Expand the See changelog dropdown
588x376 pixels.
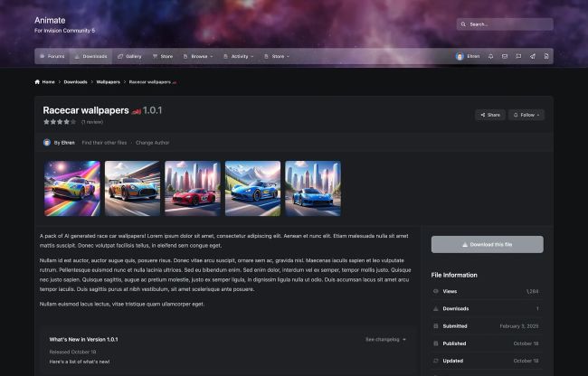(x=386, y=339)
